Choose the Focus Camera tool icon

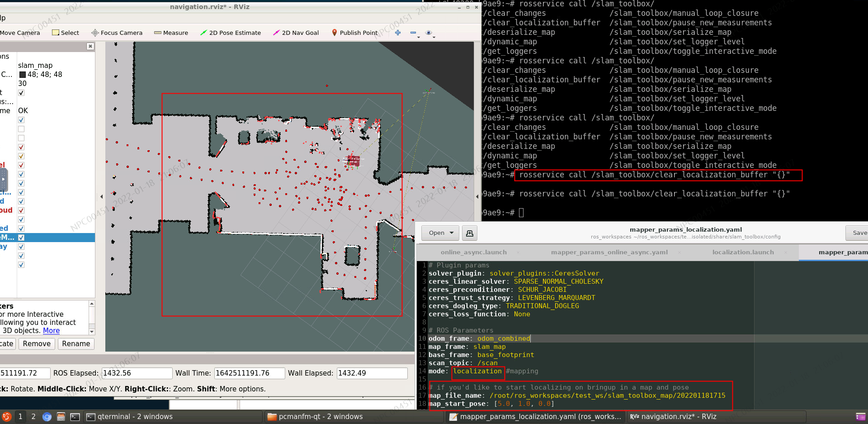95,33
